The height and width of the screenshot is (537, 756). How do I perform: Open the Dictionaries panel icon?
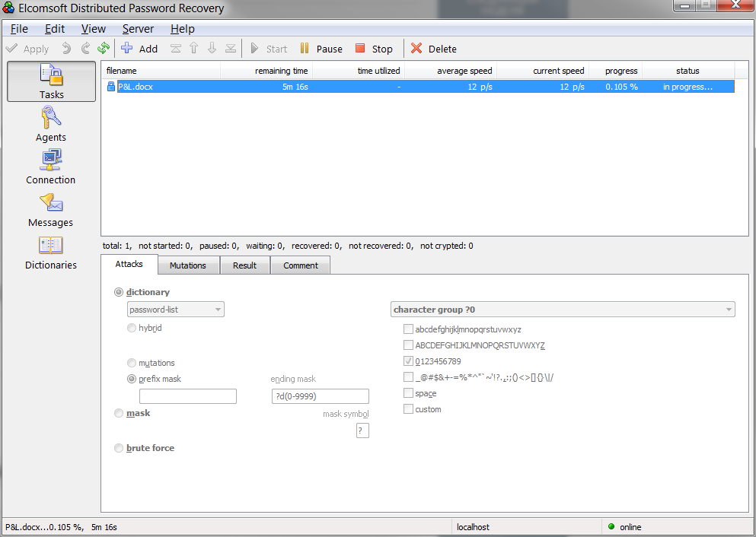[x=50, y=245]
